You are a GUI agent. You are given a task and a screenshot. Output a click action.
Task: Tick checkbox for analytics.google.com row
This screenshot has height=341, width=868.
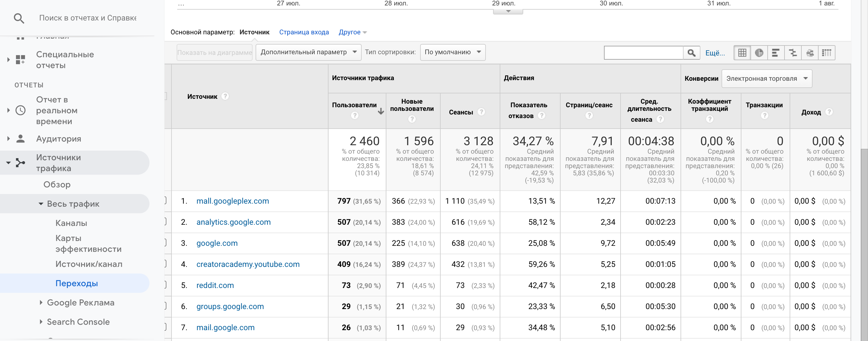pyautogui.click(x=165, y=222)
